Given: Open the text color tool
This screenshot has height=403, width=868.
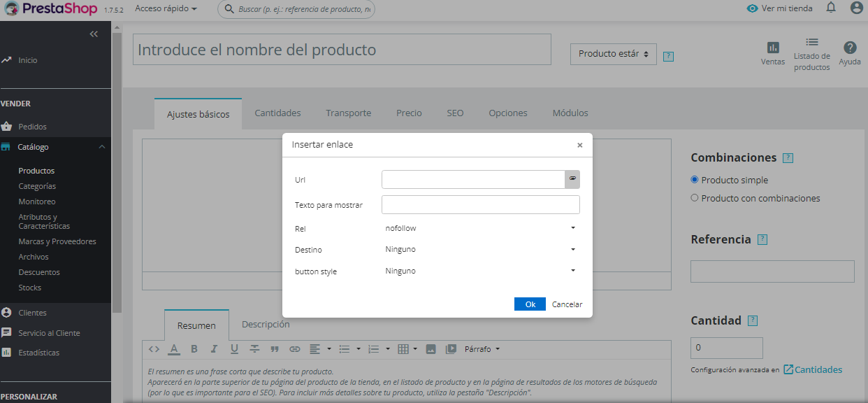Looking at the screenshot, I should [x=174, y=348].
